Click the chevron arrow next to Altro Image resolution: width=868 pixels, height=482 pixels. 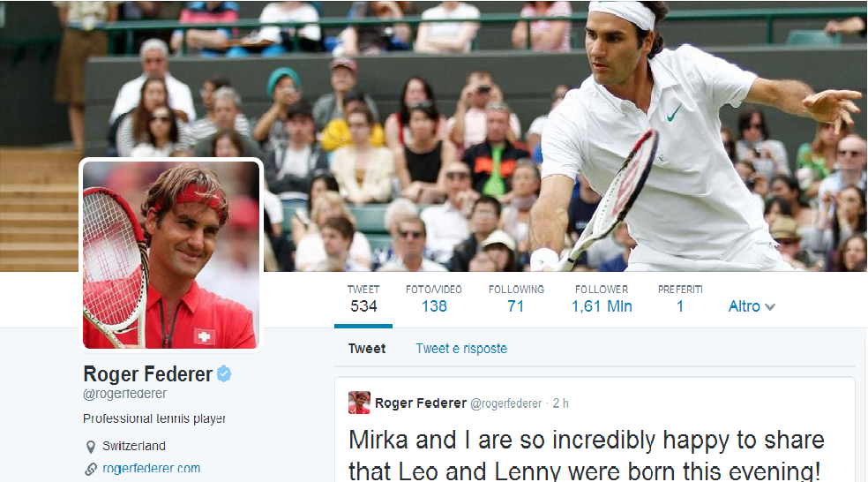769,307
